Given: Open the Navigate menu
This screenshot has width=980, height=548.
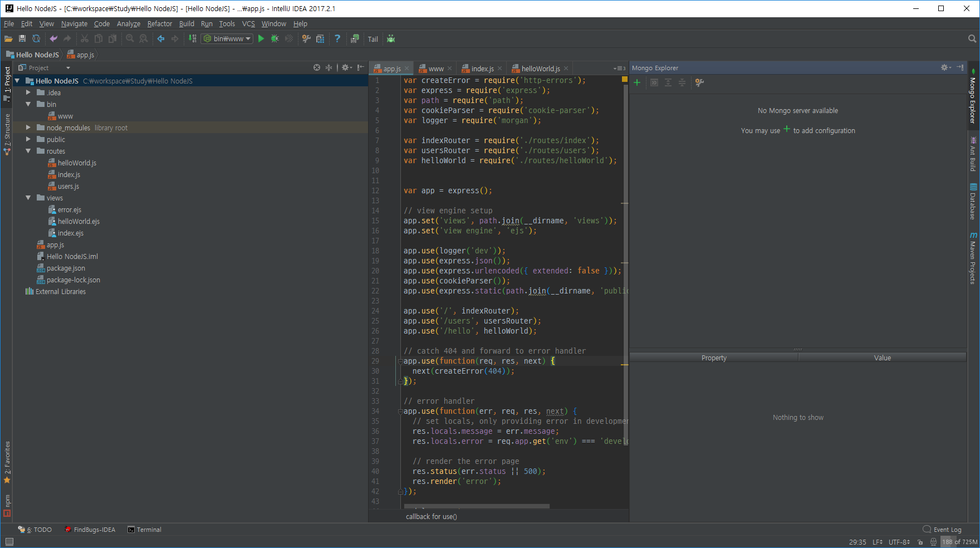Looking at the screenshot, I should pos(74,24).
